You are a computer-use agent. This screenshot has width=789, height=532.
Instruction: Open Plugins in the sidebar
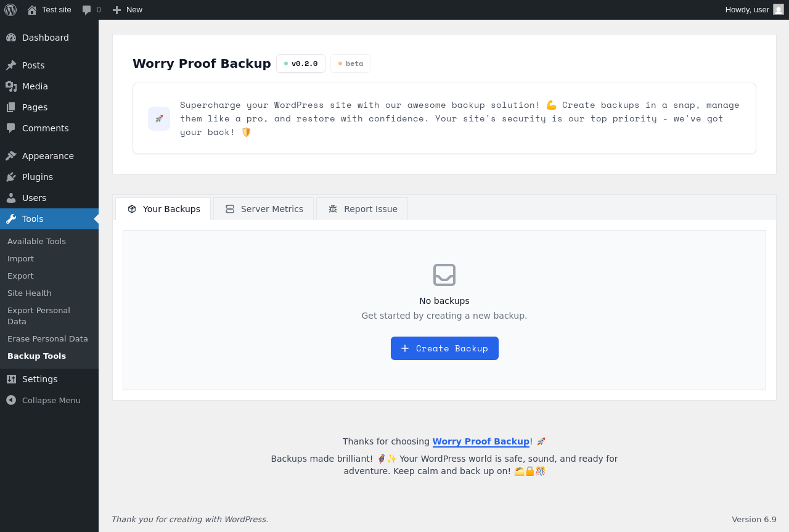point(49,177)
